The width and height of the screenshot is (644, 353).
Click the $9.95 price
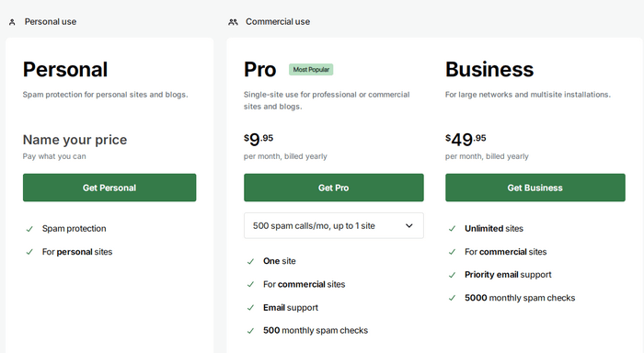259,140
